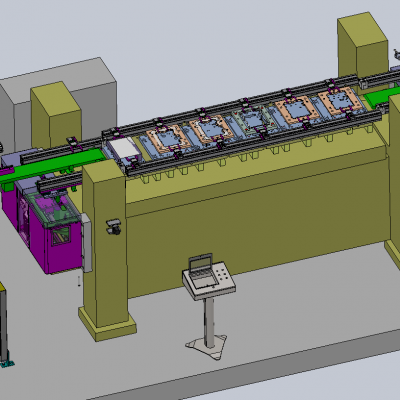
Task: Select the light-green fixture pallet on the track
Action: 253,120
